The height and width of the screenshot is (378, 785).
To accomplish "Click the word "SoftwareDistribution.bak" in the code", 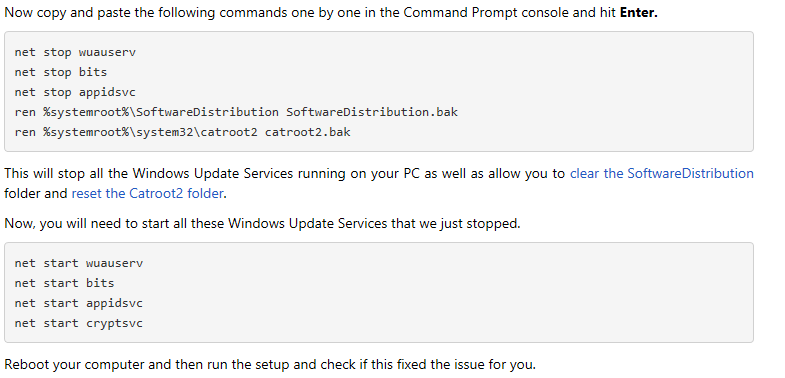I will (372, 112).
